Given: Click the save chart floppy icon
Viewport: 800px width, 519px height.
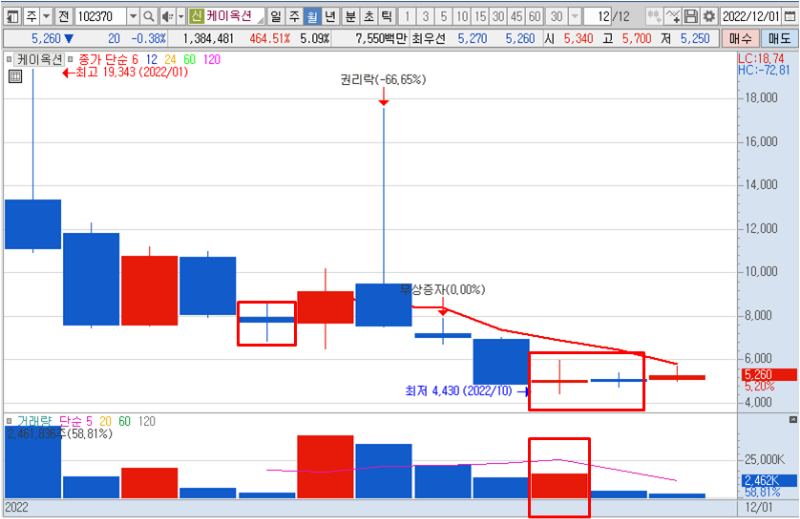Looking at the screenshot, I should pos(691,17).
